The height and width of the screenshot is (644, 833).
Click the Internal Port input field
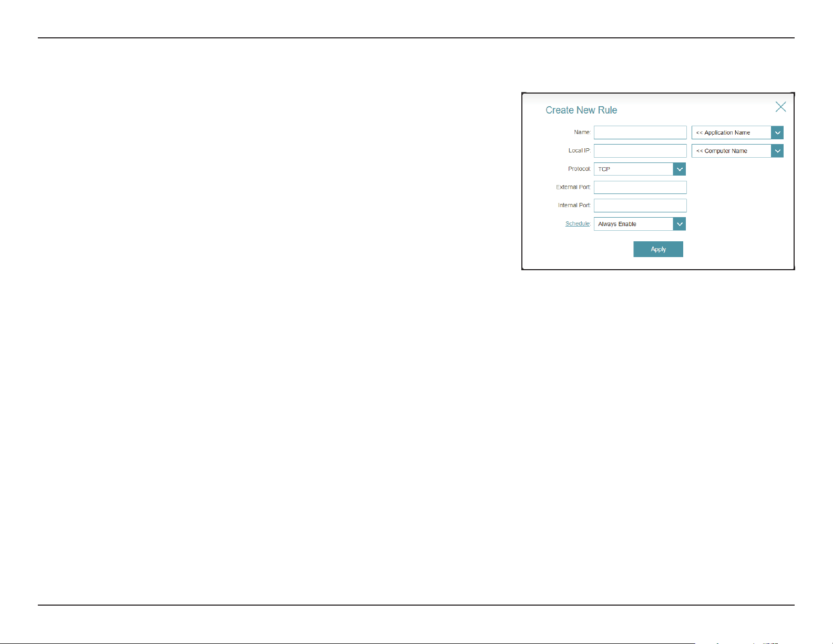(x=640, y=206)
